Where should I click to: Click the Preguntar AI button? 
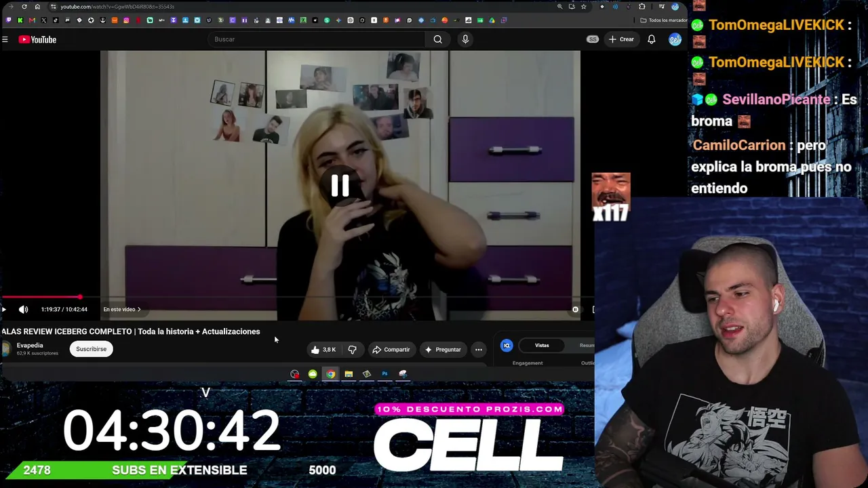442,350
